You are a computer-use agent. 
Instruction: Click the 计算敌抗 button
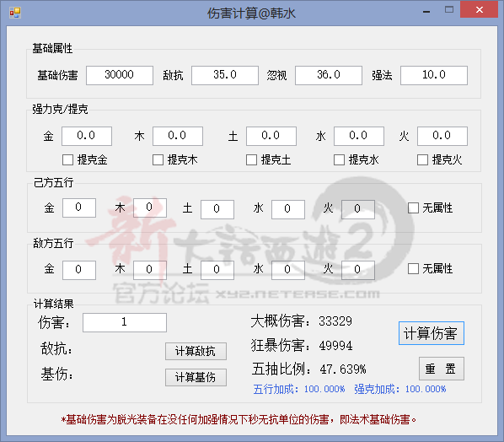pos(196,351)
